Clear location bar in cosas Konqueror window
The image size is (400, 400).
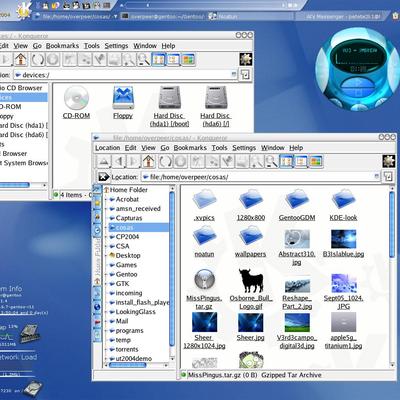pos(103,177)
